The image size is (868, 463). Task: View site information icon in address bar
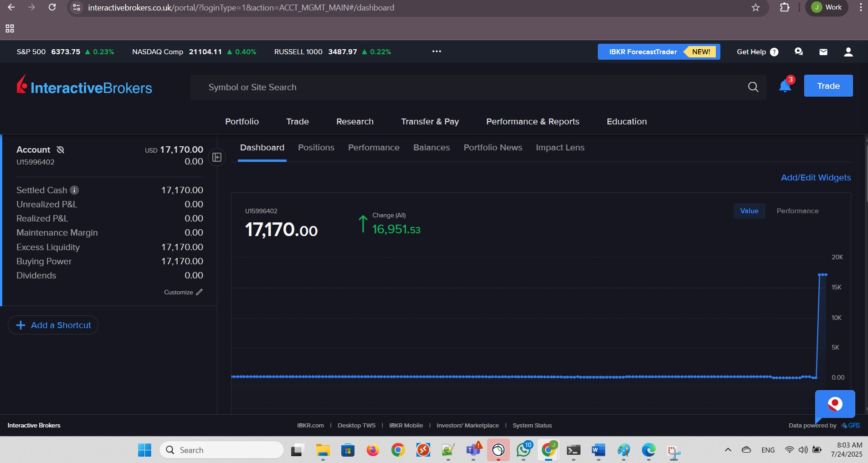point(77,7)
